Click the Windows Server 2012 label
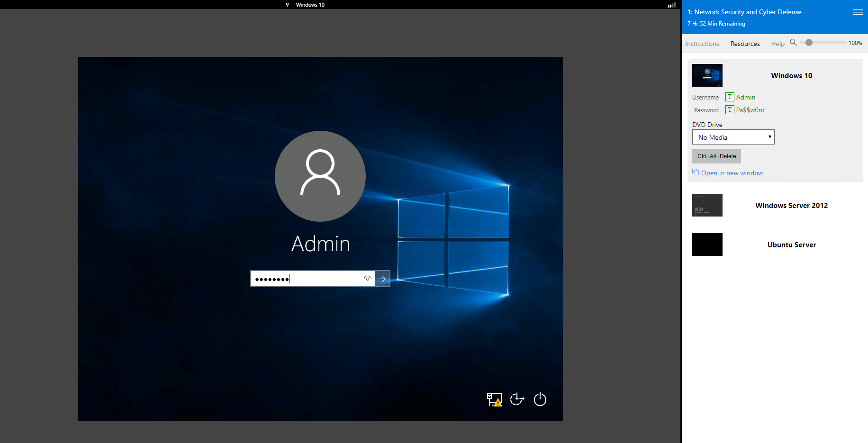 point(792,206)
